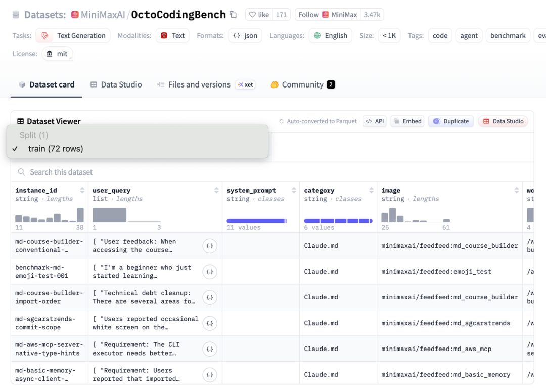Expand JSON cell in md-course-builder-conventional row
The height and width of the screenshot is (392, 546).
click(210, 246)
